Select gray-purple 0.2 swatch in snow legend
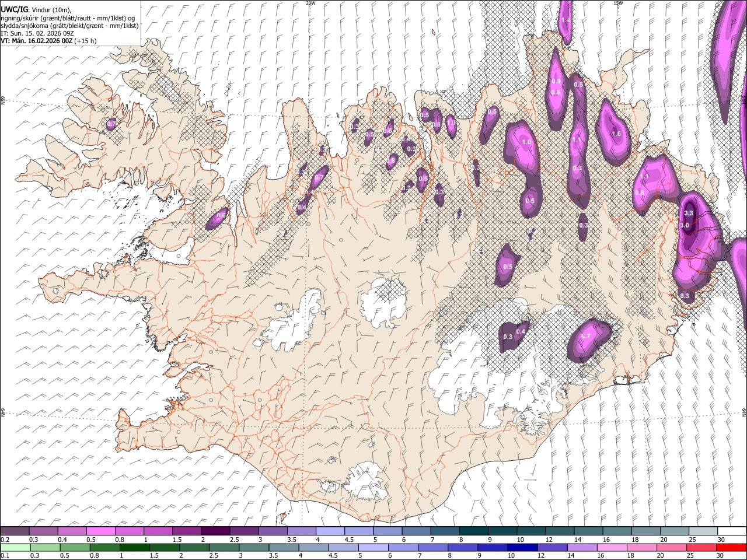The height and width of the screenshot is (560, 747). (15, 531)
